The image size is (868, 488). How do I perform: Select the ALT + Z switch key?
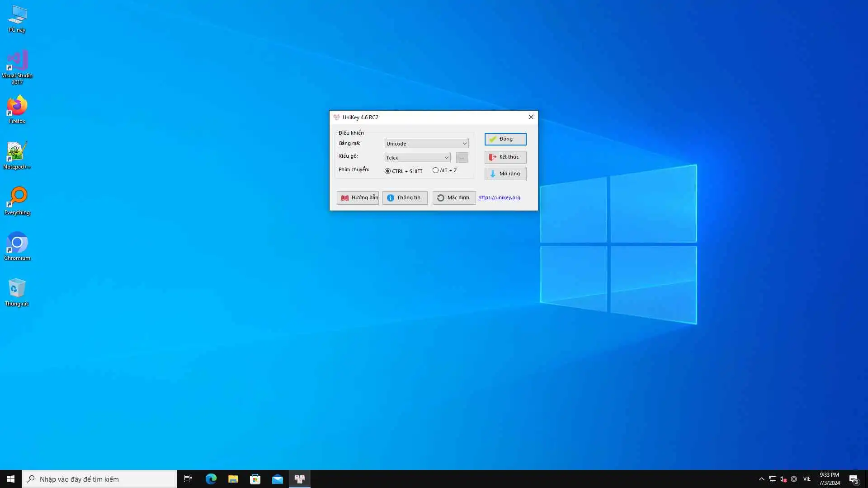pyautogui.click(x=435, y=170)
